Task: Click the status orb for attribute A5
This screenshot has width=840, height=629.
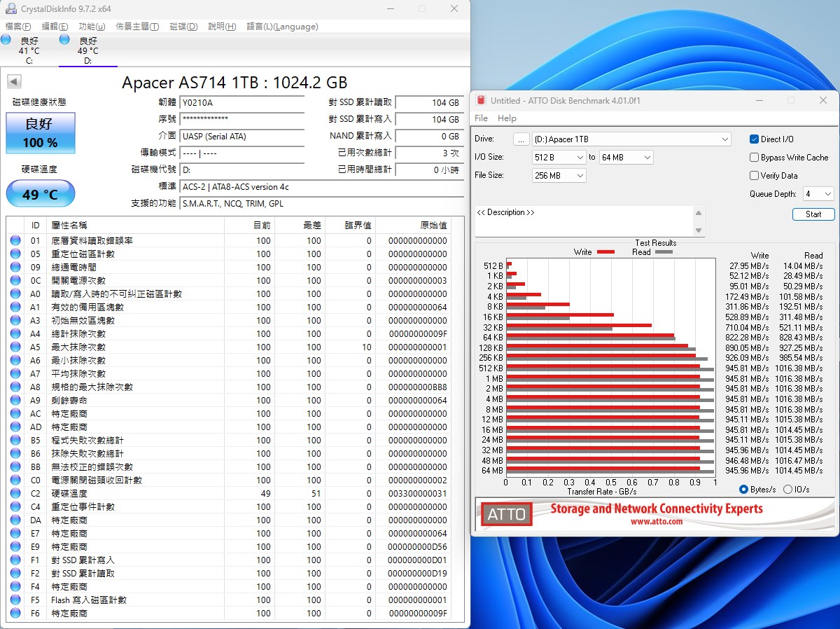Action: tap(15, 347)
